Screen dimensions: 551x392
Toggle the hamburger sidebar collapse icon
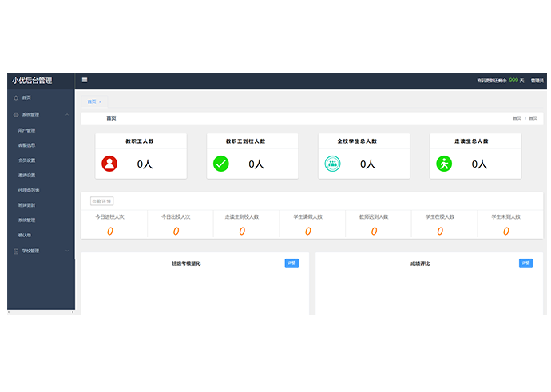[85, 80]
